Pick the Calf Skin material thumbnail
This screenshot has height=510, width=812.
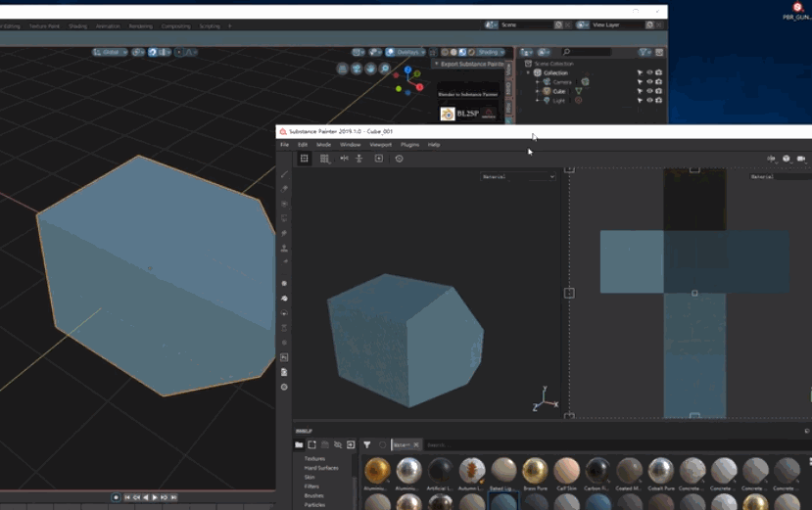566,471
